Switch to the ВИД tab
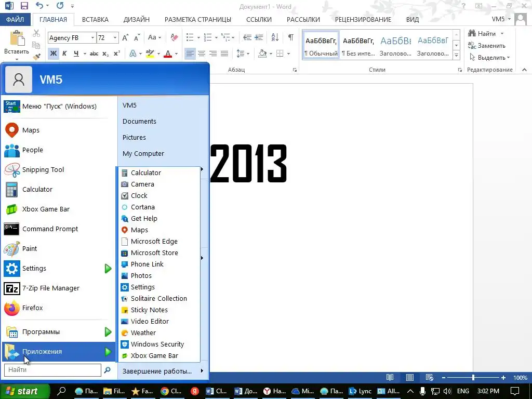 pyautogui.click(x=412, y=20)
